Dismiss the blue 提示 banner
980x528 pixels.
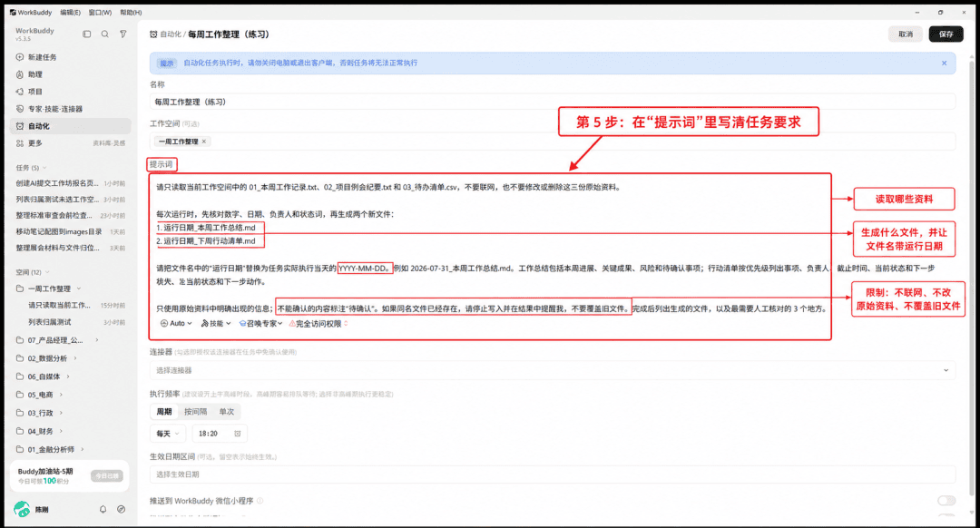click(945, 64)
